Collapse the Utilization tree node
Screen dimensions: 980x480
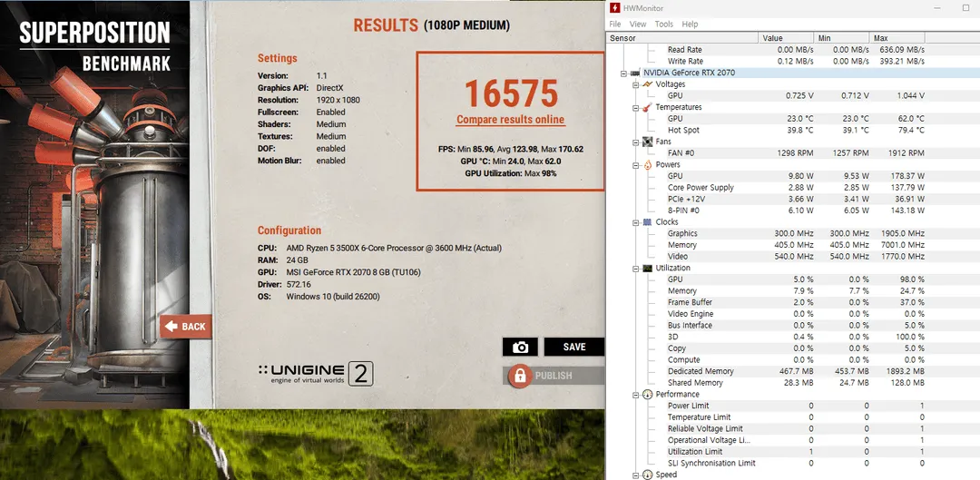[x=635, y=268]
